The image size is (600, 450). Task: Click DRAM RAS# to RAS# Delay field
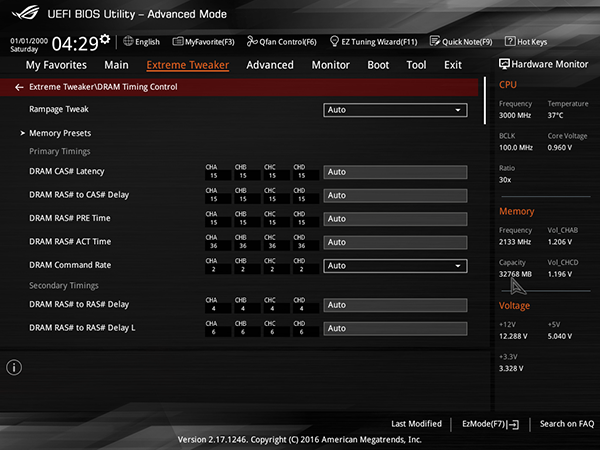(395, 305)
